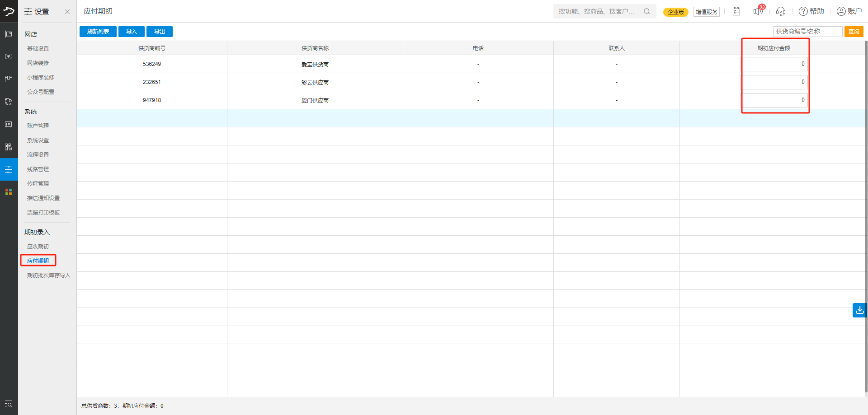Click the 供货商编号/名称 search field
Screen dimensions: 868x415
point(807,32)
